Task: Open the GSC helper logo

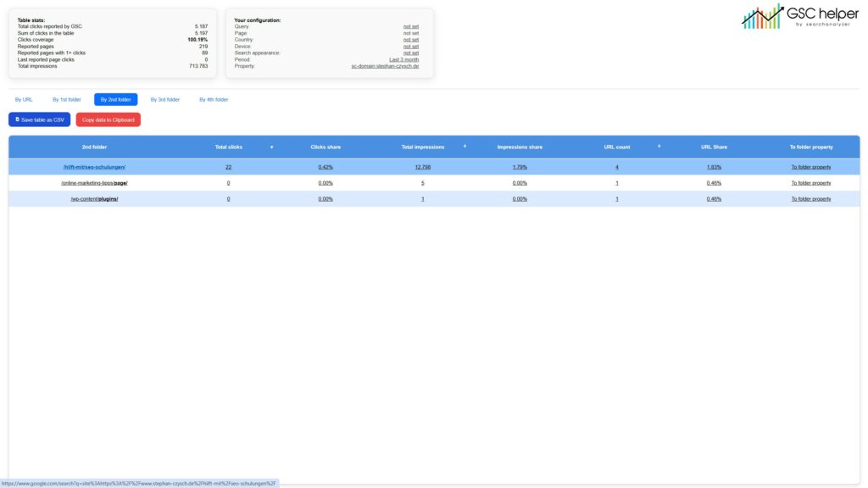Action: 800,16
